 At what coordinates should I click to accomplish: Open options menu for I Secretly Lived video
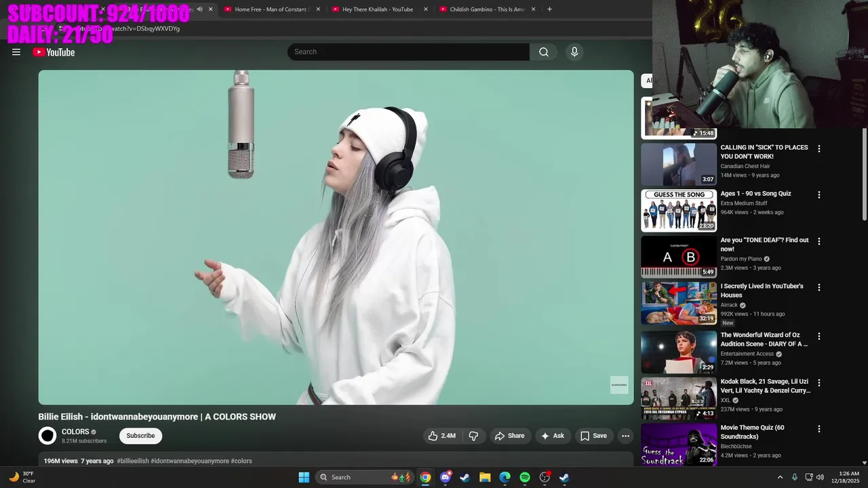[818, 287]
